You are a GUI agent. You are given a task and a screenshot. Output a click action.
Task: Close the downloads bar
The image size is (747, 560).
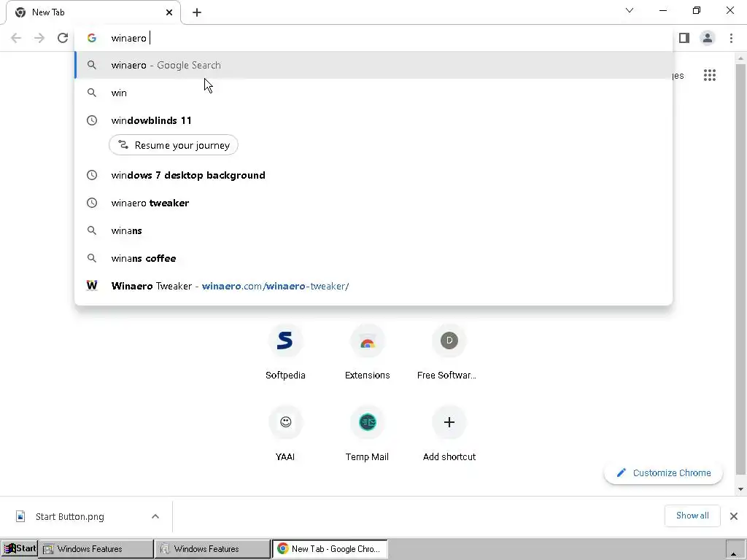(x=734, y=516)
